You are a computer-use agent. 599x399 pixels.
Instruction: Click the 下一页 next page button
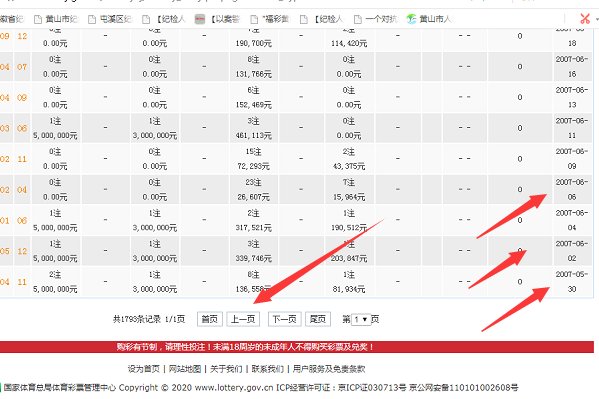click(x=285, y=319)
